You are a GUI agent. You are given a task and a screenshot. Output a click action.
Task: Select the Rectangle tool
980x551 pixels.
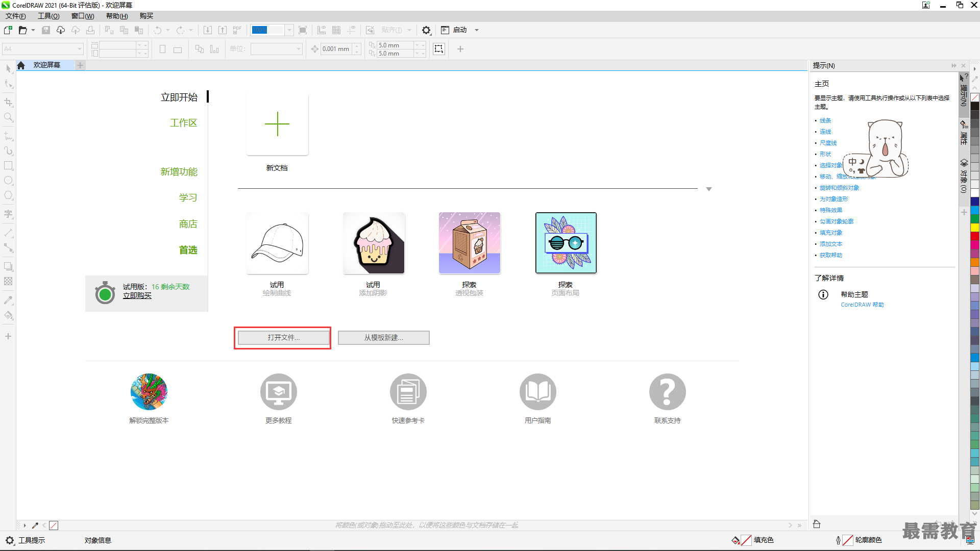(x=9, y=166)
